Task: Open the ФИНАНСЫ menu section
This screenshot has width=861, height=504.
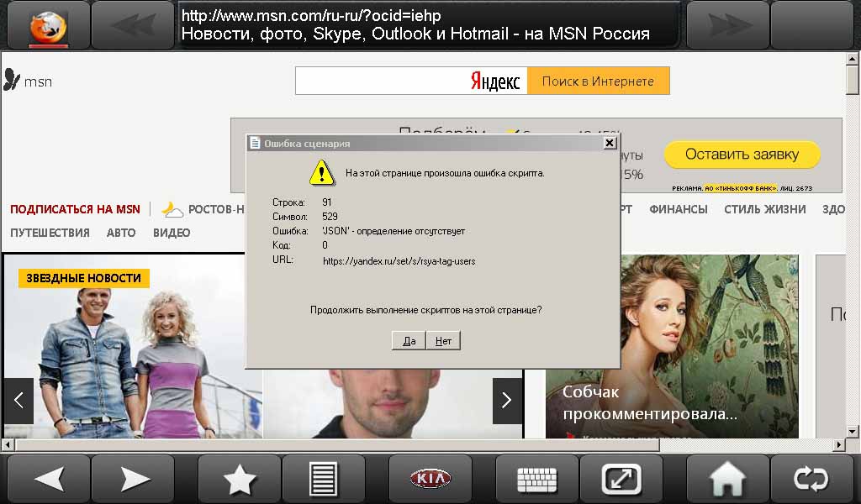Action: coord(678,209)
